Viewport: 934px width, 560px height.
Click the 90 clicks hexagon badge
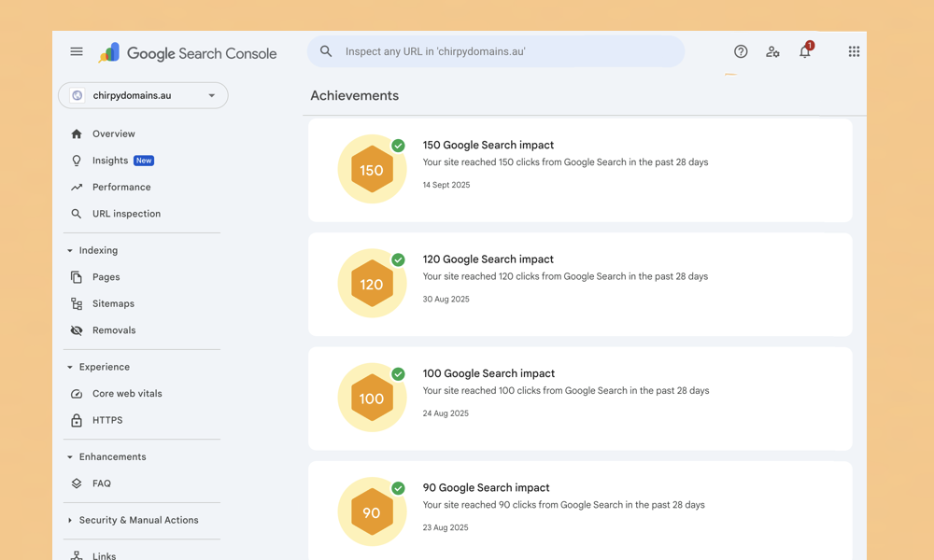coord(372,512)
